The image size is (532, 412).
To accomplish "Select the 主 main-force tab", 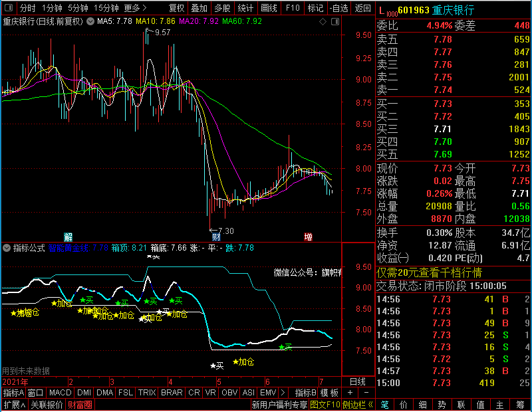I will point(499,405).
